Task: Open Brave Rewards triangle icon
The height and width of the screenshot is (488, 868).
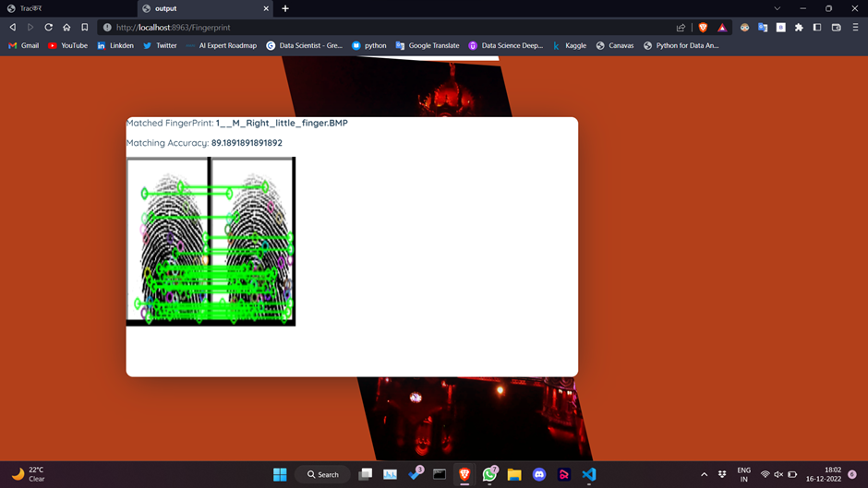Action: (x=722, y=27)
